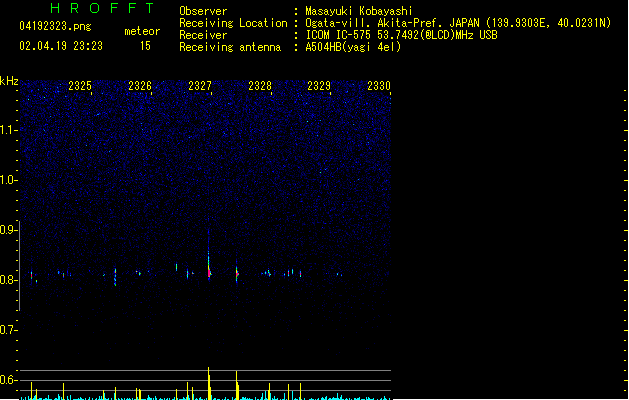Click the 2330 time marker
Image resolution: width=629 pixels, height=400 pixels.
point(379,86)
